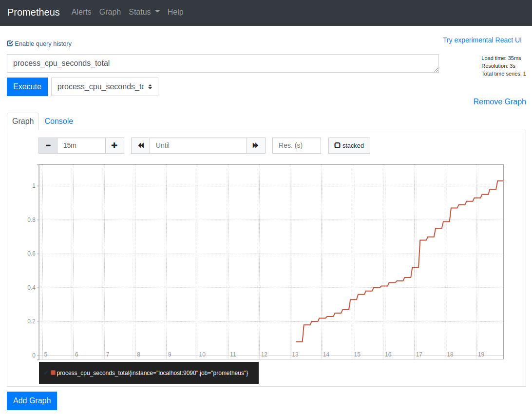Click the y-axis label 0.4
This screenshot has height=415, width=532.
point(32,288)
